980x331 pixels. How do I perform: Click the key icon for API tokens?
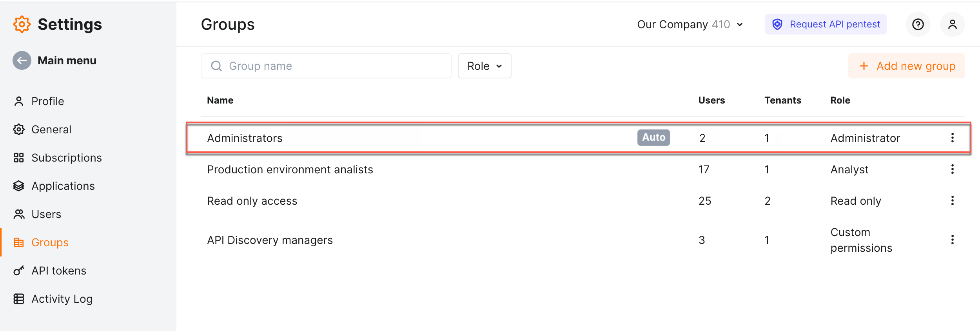[x=19, y=271]
